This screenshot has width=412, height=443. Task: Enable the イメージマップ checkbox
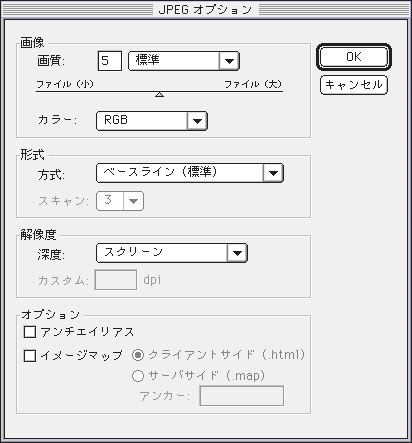pyautogui.click(x=30, y=356)
